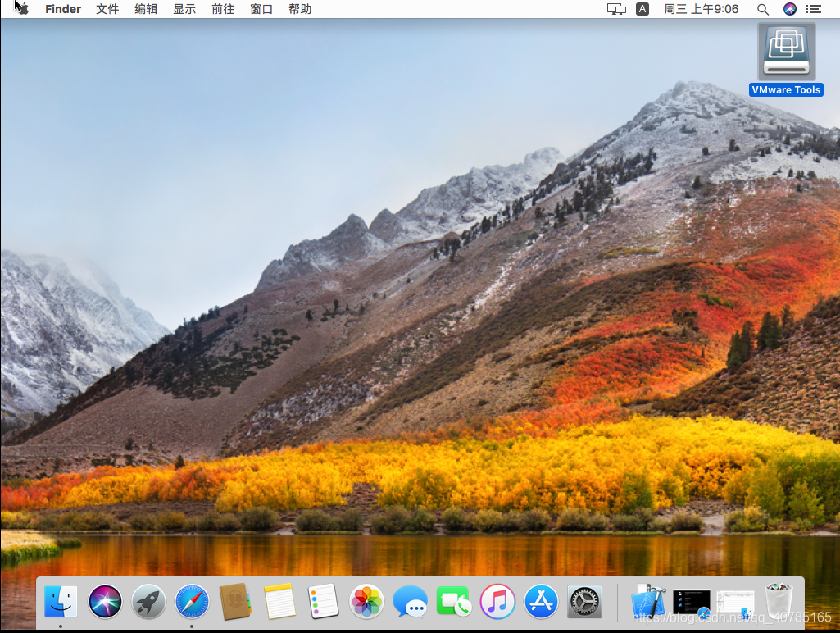Image resolution: width=840 pixels, height=633 pixels.
Task: Open the 显示 menu
Action: click(184, 9)
